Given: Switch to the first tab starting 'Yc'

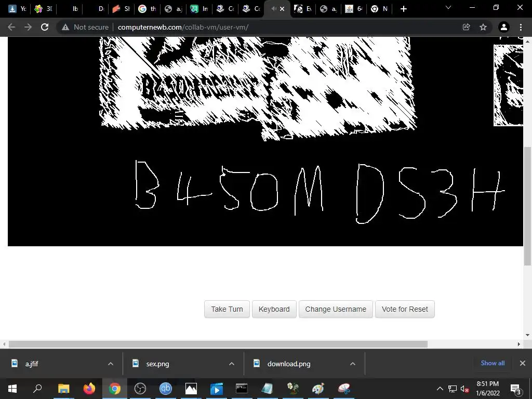Looking at the screenshot, I should [17, 9].
